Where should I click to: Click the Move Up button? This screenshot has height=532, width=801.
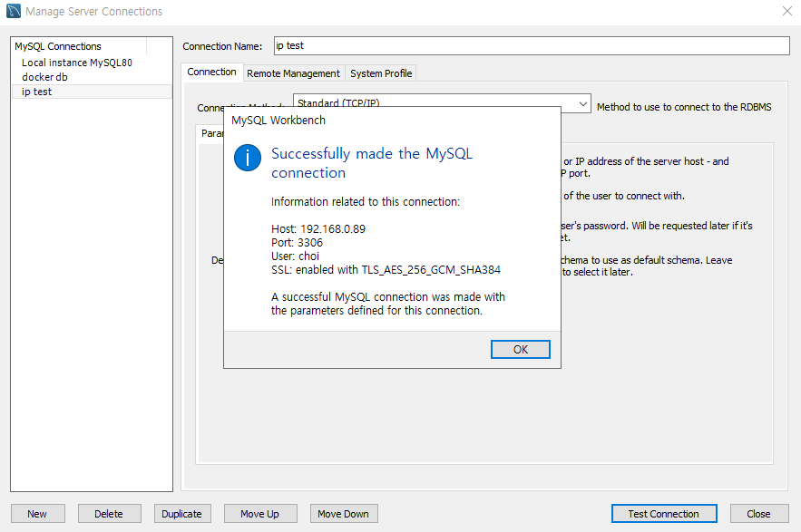coord(260,514)
